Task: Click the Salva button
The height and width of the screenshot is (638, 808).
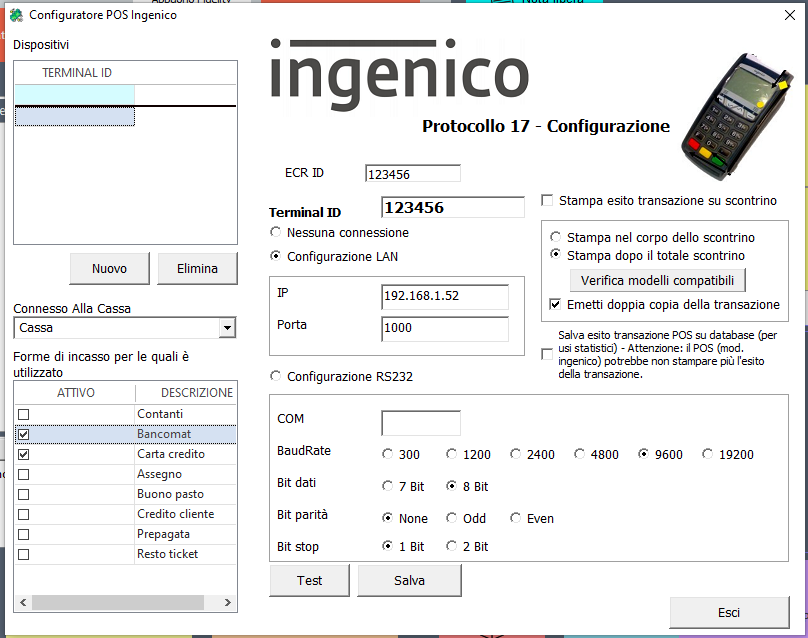Action: 409,580
